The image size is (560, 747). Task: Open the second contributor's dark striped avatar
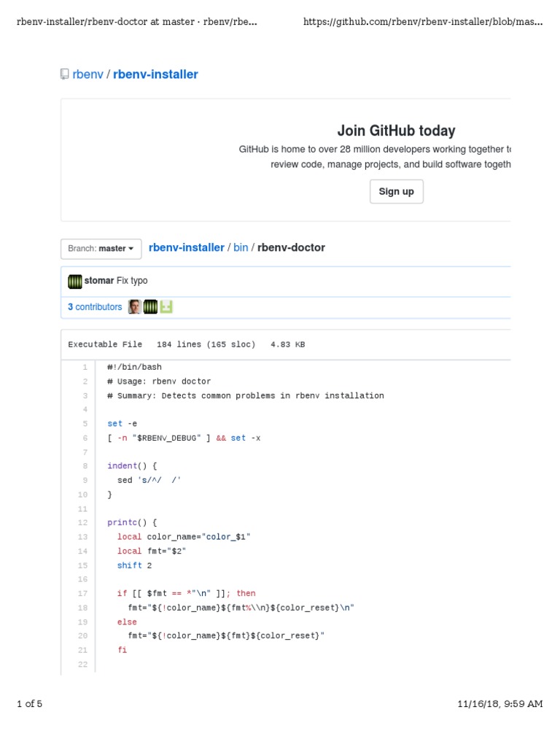[150, 307]
